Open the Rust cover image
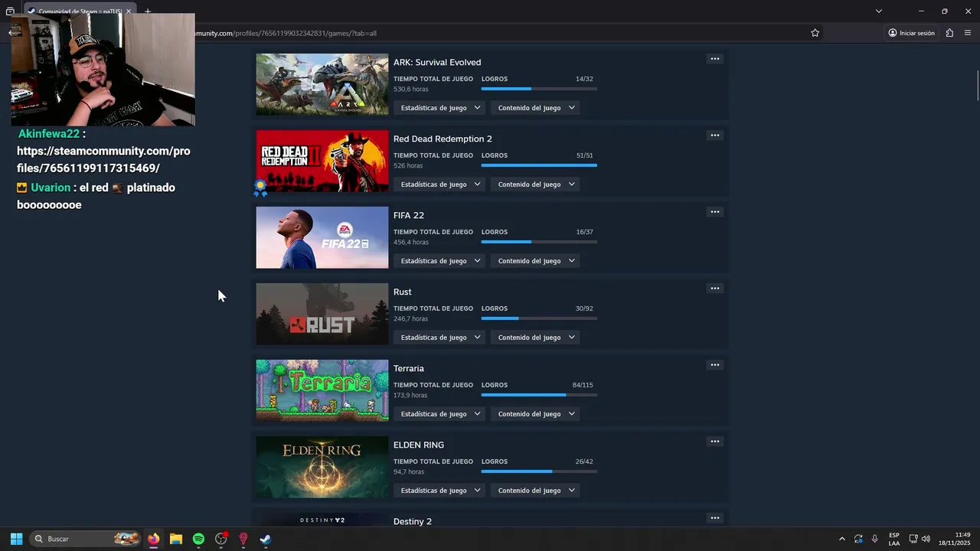The width and height of the screenshot is (980, 551). coord(322,314)
